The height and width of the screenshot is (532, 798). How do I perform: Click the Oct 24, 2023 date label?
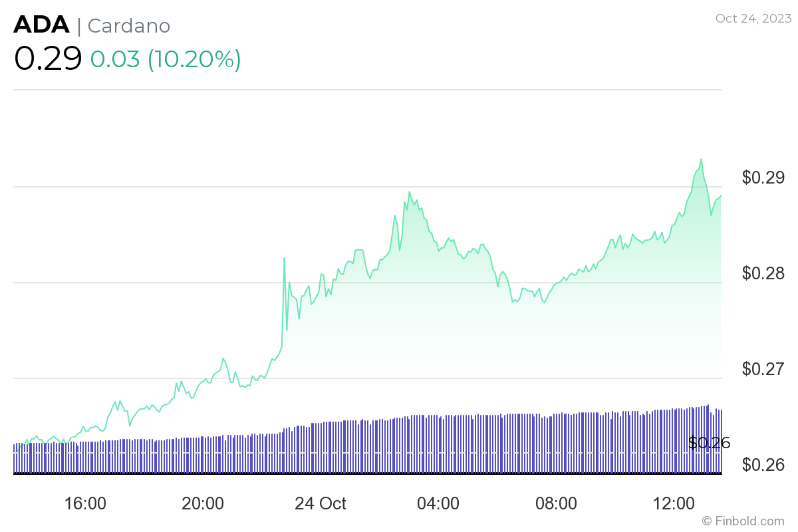pos(753,19)
